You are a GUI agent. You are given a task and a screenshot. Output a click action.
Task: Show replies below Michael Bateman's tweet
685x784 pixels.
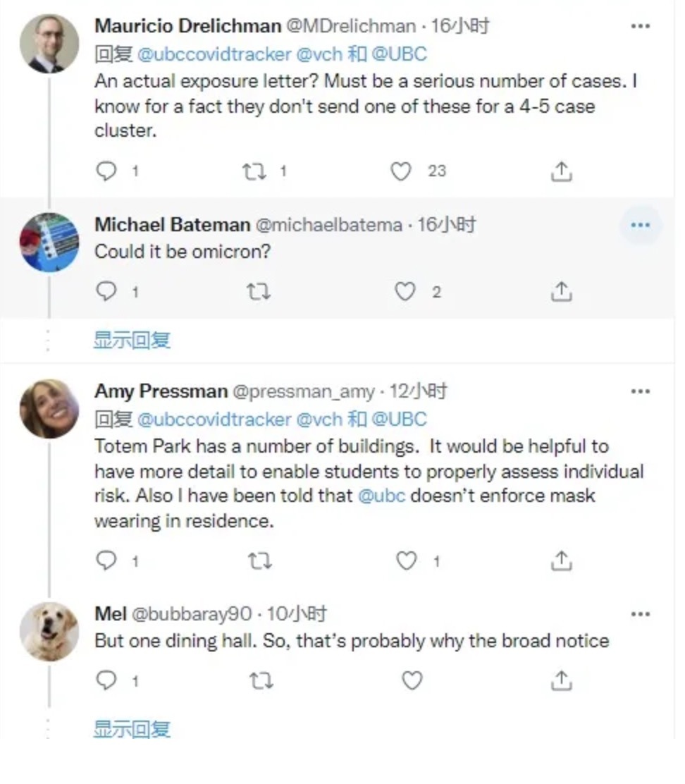click(x=132, y=341)
